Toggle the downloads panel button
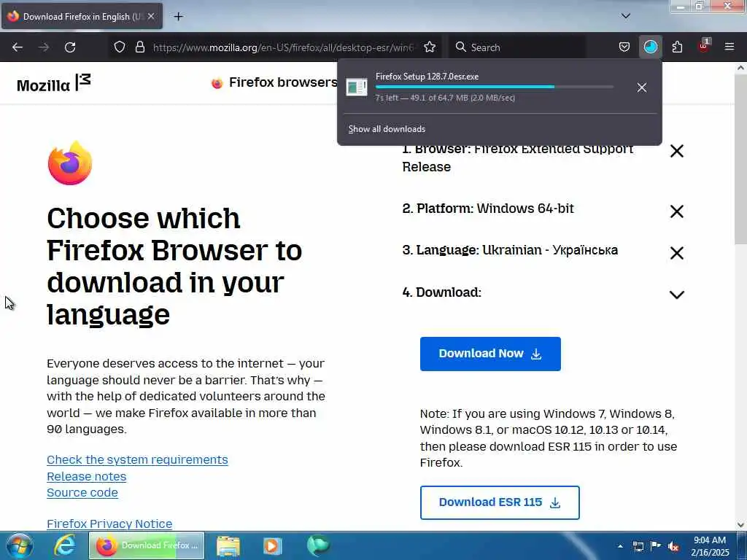The width and height of the screenshot is (747, 560). pyautogui.click(x=650, y=47)
